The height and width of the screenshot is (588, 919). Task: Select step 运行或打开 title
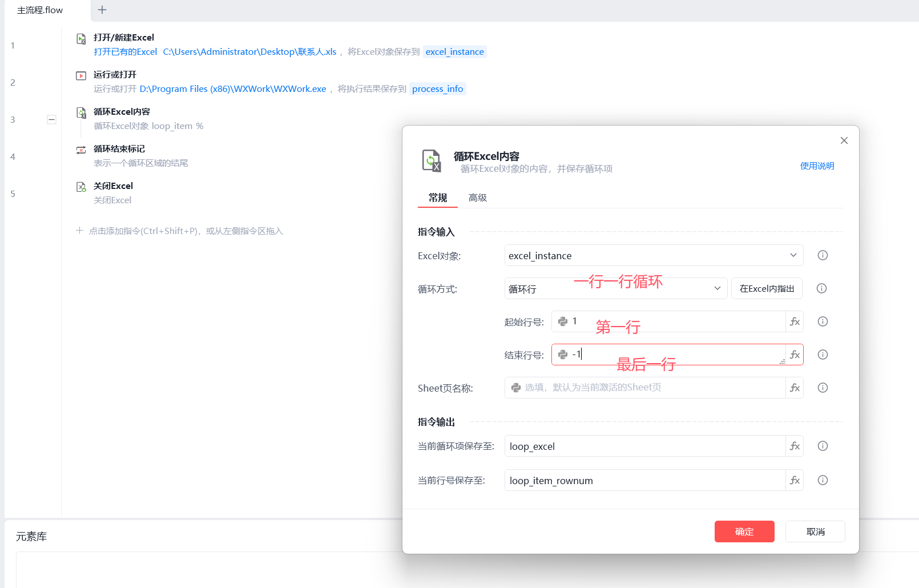(115, 74)
